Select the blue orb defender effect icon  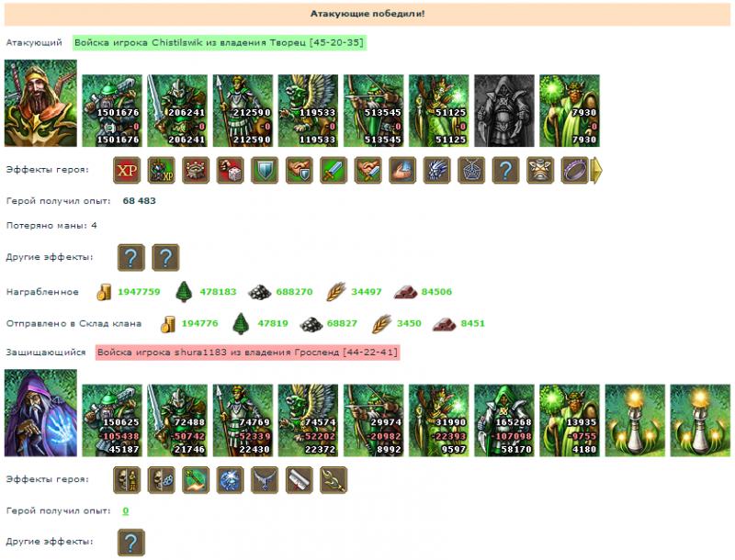[x=231, y=480]
